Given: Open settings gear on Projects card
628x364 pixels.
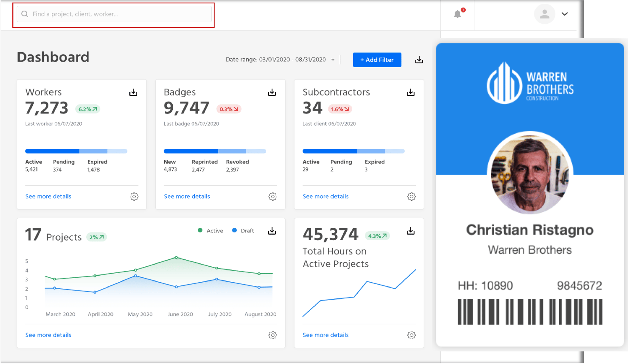Looking at the screenshot, I should (273, 335).
